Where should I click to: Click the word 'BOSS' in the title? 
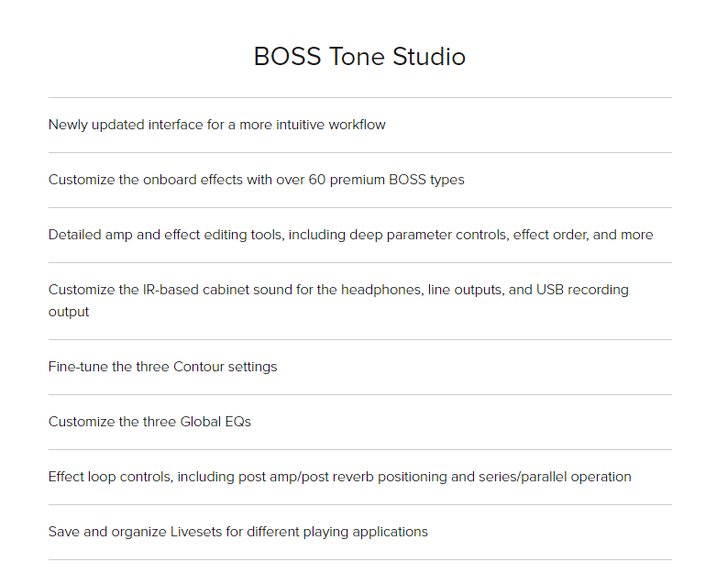(287, 57)
